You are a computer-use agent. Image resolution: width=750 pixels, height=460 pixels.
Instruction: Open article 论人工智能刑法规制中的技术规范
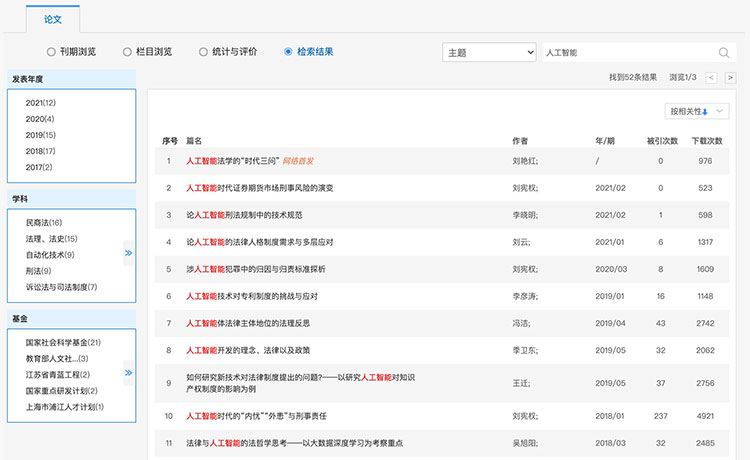(x=244, y=214)
